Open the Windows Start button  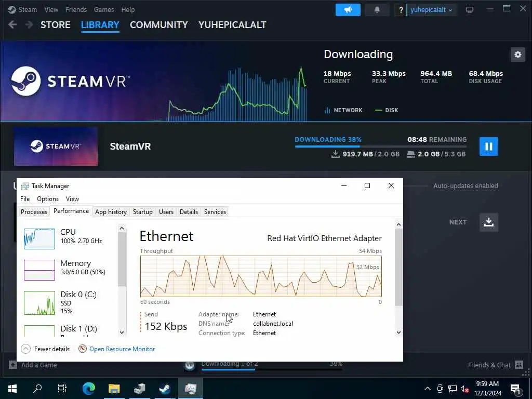12,389
